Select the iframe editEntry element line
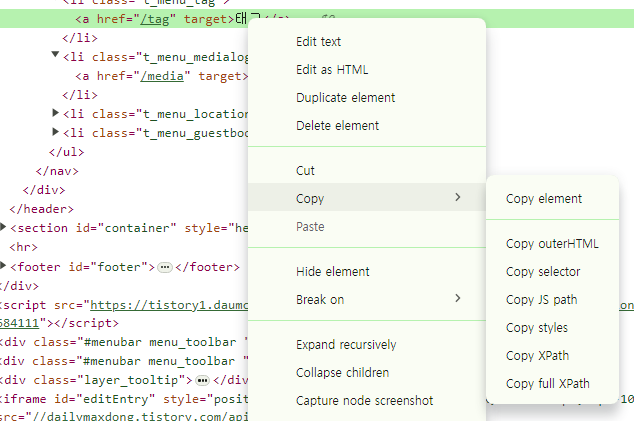The height and width of the screenshot is (421, 634). click(x=124, y=399)
